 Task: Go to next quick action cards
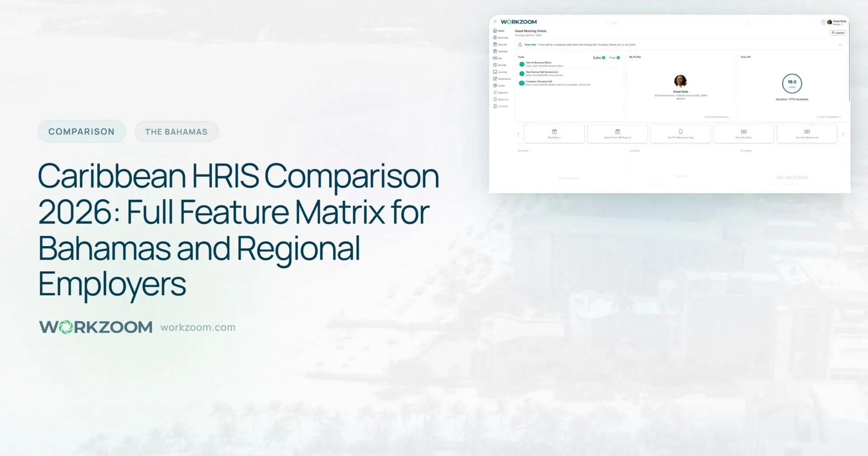(843, 134)
